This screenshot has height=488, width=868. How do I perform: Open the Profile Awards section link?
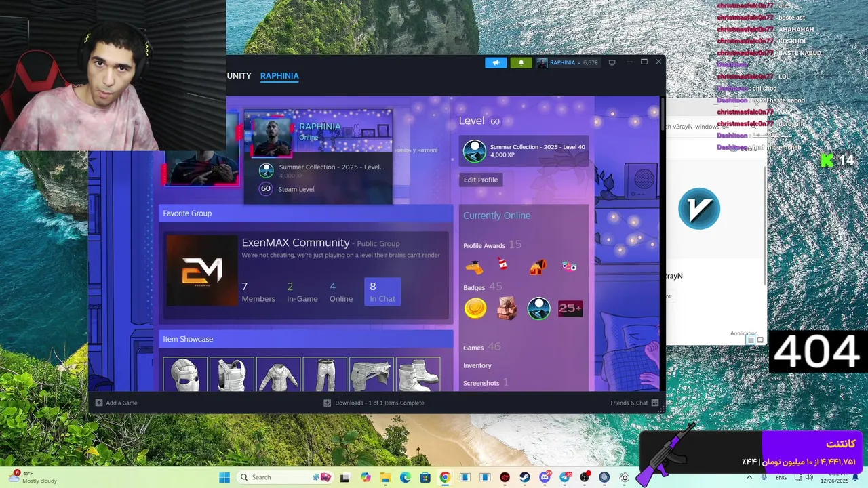coord(492,245)
